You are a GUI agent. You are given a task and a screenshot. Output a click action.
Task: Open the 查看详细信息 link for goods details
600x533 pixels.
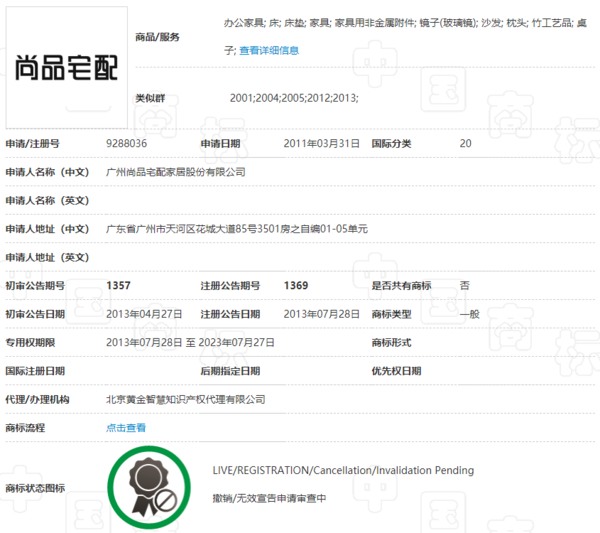[x=269, y=51]
